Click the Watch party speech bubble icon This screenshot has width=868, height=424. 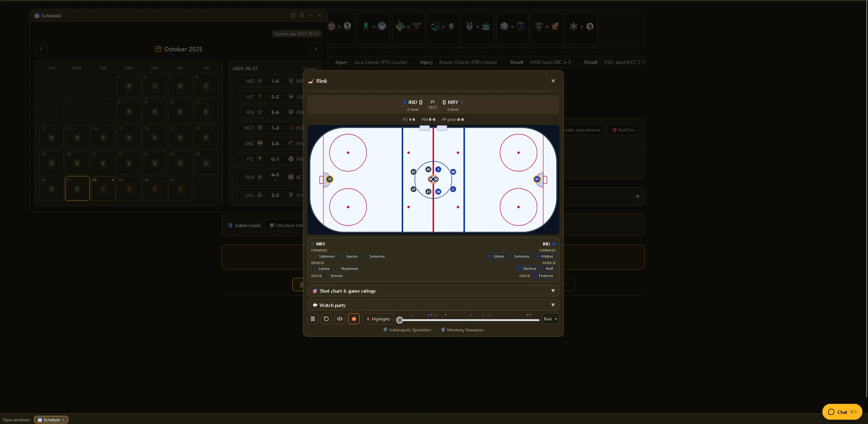[x=315, y=305]
